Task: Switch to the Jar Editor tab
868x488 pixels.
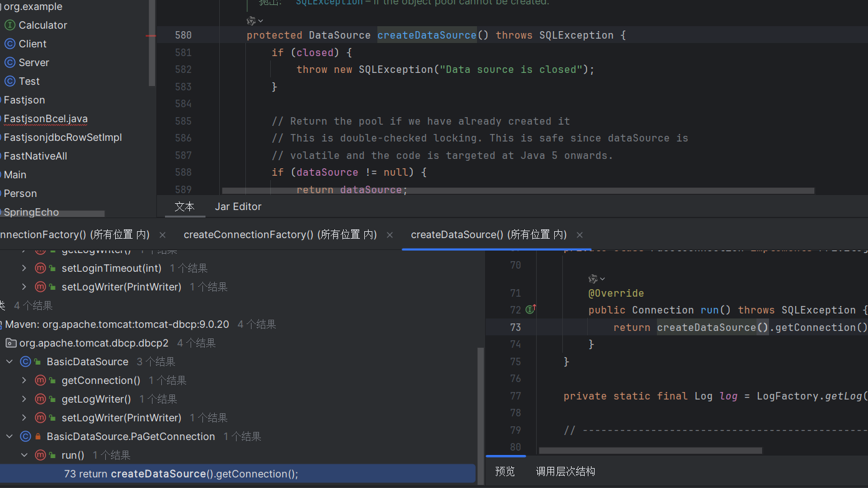Action: tap(238, 206)
